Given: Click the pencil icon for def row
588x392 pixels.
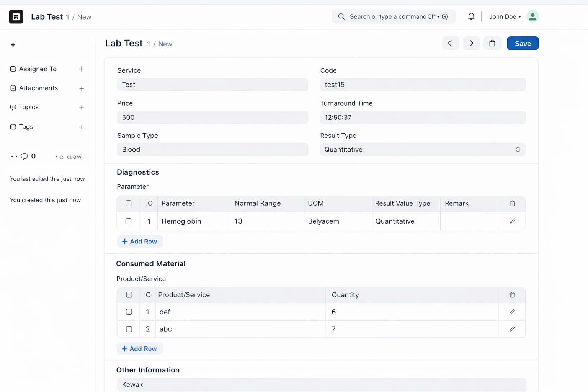Looking at the screenshot, I should (x=512, y=312).
